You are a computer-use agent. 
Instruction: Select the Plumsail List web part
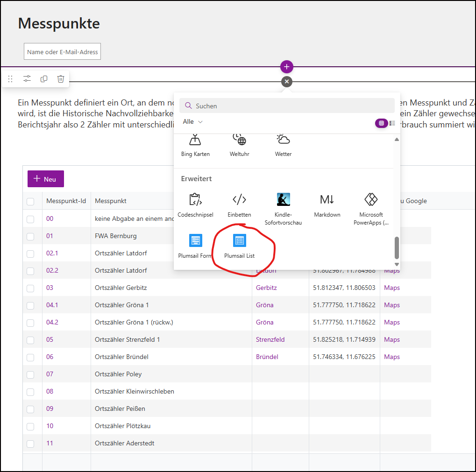coord(239,246)
